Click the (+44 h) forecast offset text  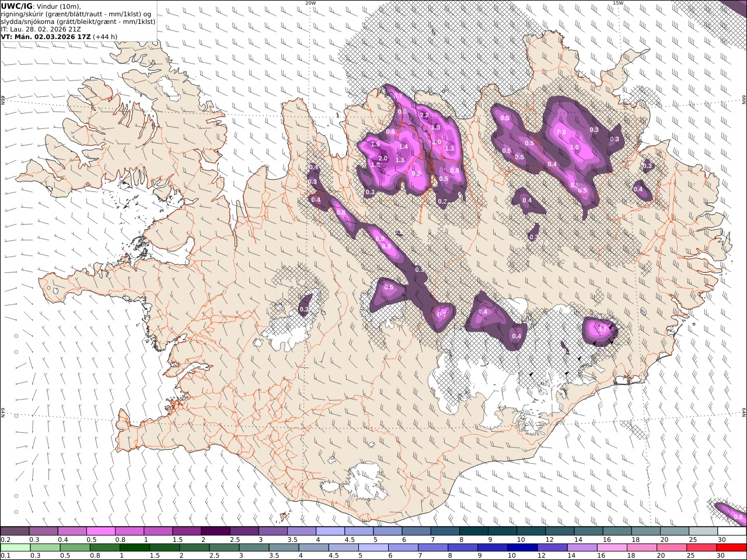coord(105,36)
